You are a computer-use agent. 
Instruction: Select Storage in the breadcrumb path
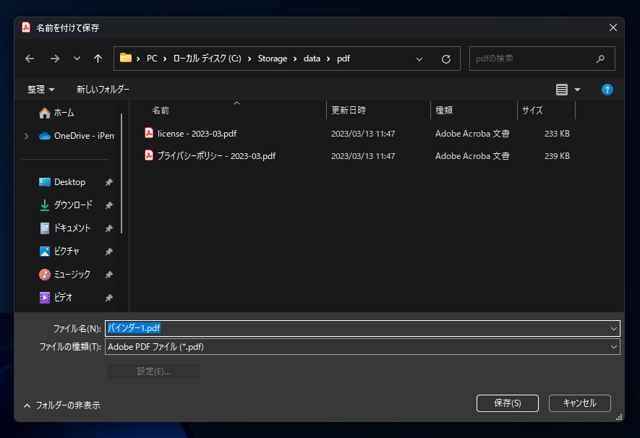(272, 59)
